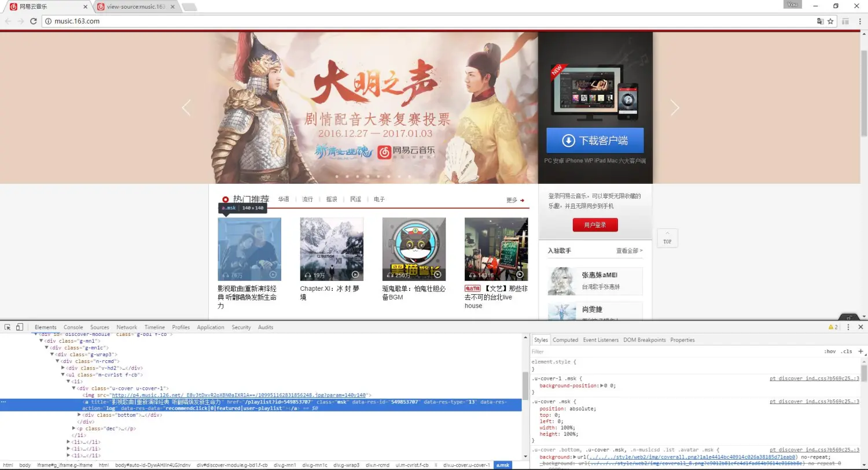
Task: Collapse the div class n-rcmd node
Action: tap(57, 361)
